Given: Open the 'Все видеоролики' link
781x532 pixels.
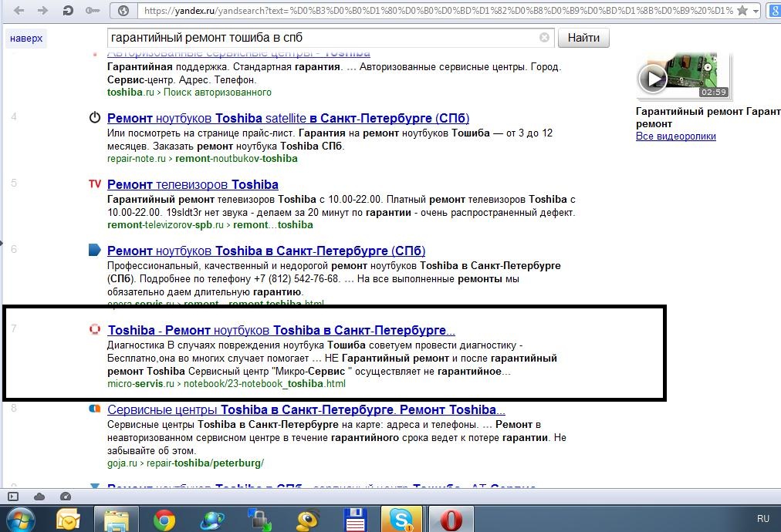Looking at the screenshot, I should pyautogui.click(x=676, y=136).
